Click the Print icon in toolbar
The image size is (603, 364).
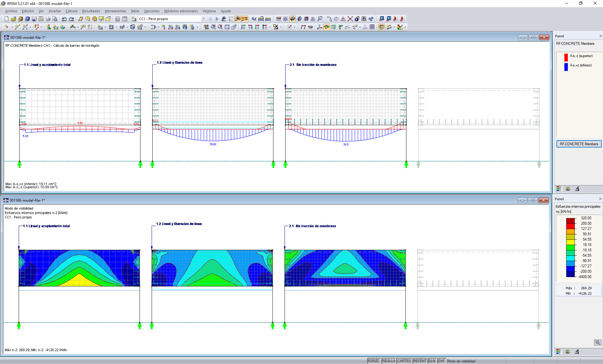point(48,19)
